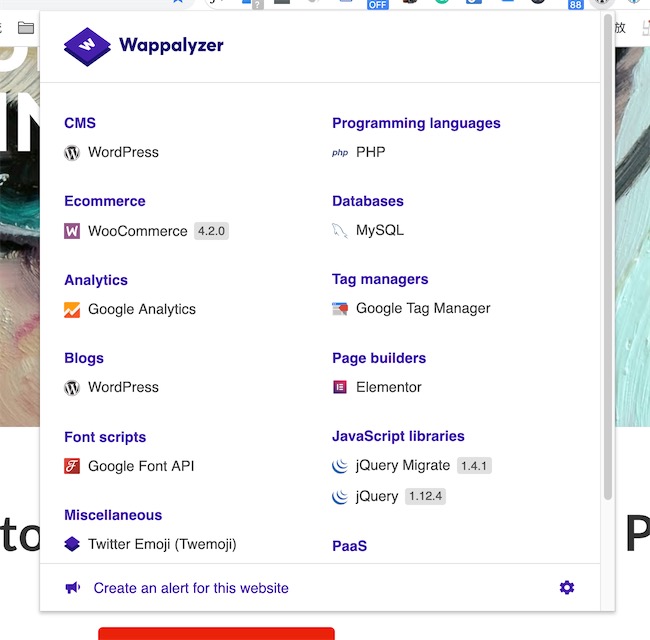Screen dimensions: 650x640
Task: Click the Elementor technology name
Action: click(388, 387)
